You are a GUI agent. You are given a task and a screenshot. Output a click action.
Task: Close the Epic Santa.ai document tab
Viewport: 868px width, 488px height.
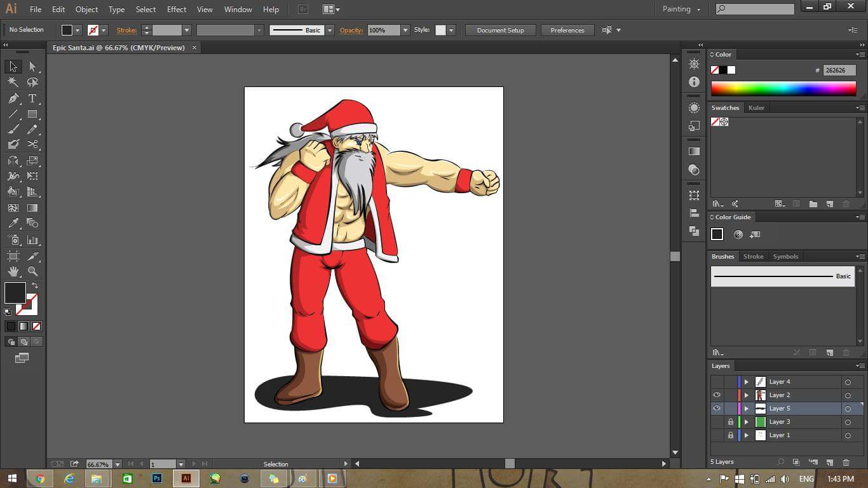click(x=194, y=48)
